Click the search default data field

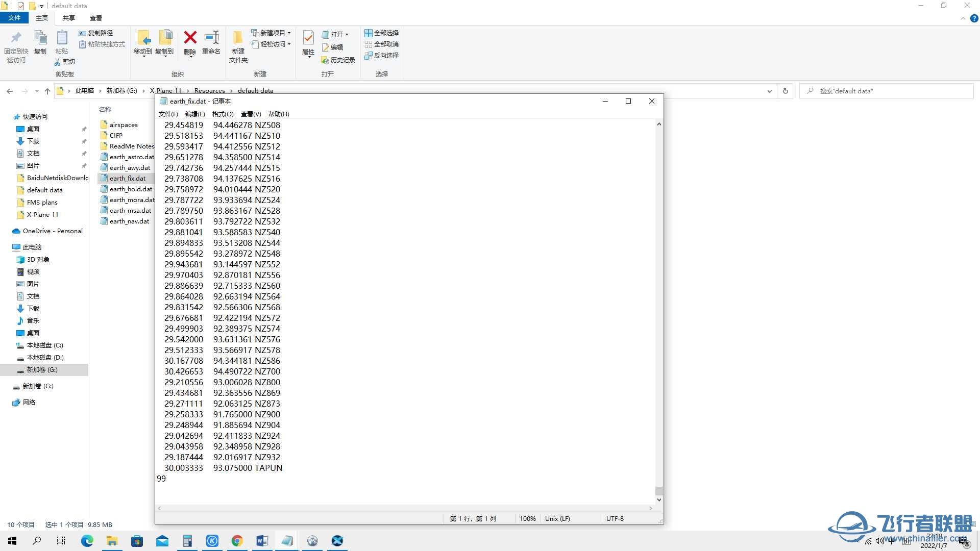pos(887,91)
